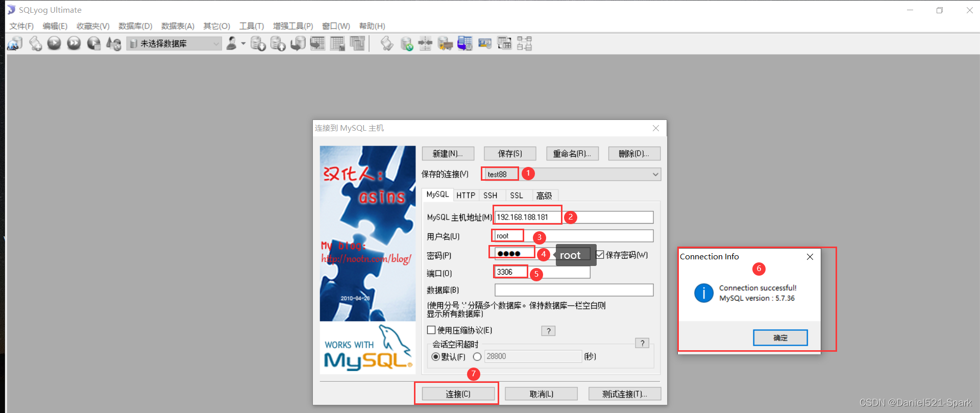
Task: Click the 删除(D)... button
Action: pyautogui.click(x=634, y=154)
